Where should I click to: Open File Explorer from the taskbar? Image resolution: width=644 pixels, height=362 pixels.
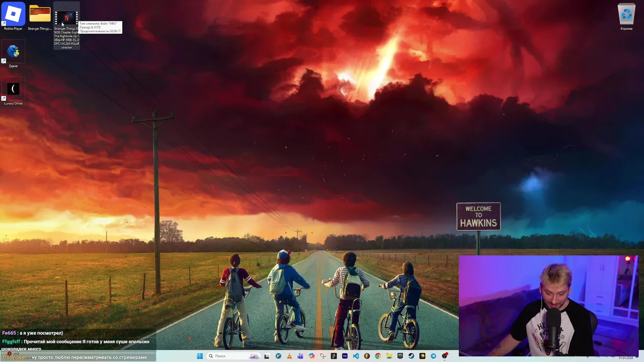389,356
